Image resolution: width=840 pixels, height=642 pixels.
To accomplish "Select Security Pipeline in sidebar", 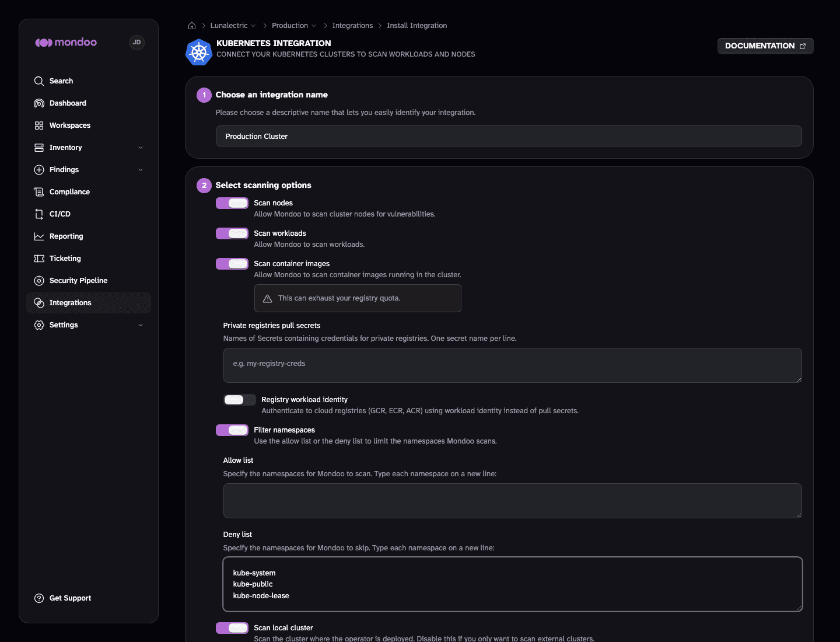I will (89, 281).
